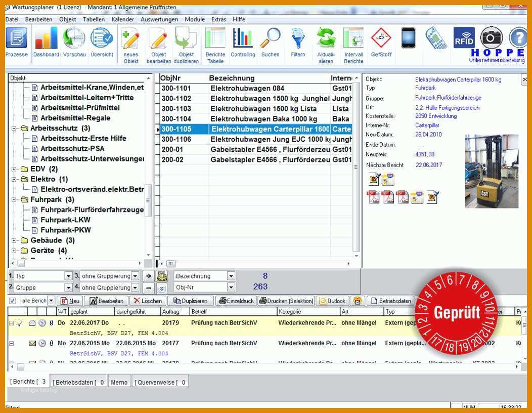Click the forklift photo thumbnail

[x=492, y=171]
